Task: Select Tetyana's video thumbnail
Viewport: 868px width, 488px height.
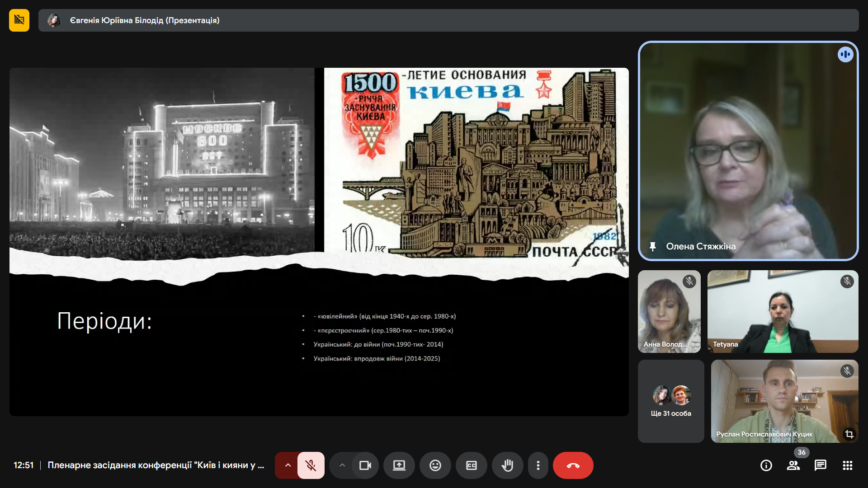Action: pos(783,311)
